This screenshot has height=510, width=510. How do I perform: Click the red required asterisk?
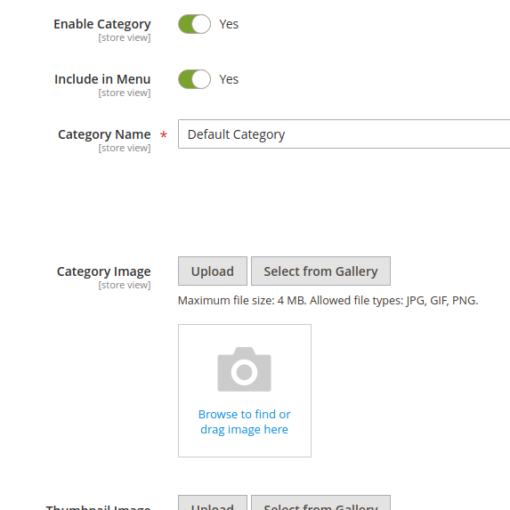click(x=163, y=135)
